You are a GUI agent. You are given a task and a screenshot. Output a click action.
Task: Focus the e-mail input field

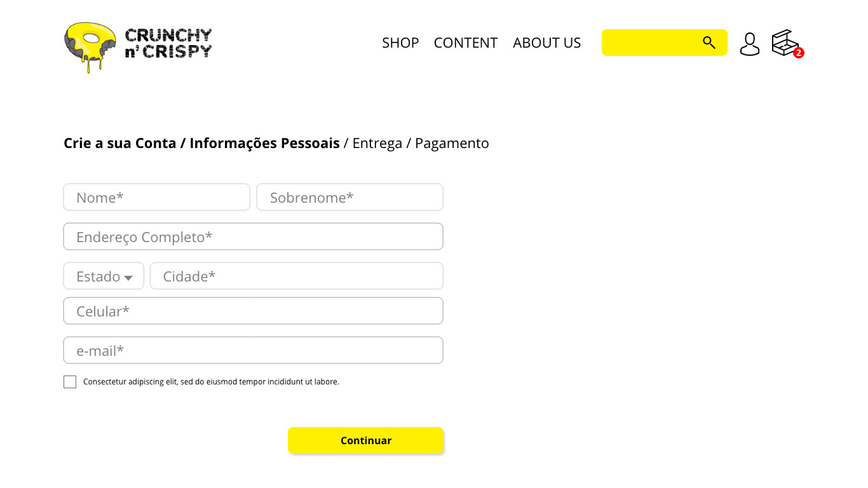coord(253,351)
